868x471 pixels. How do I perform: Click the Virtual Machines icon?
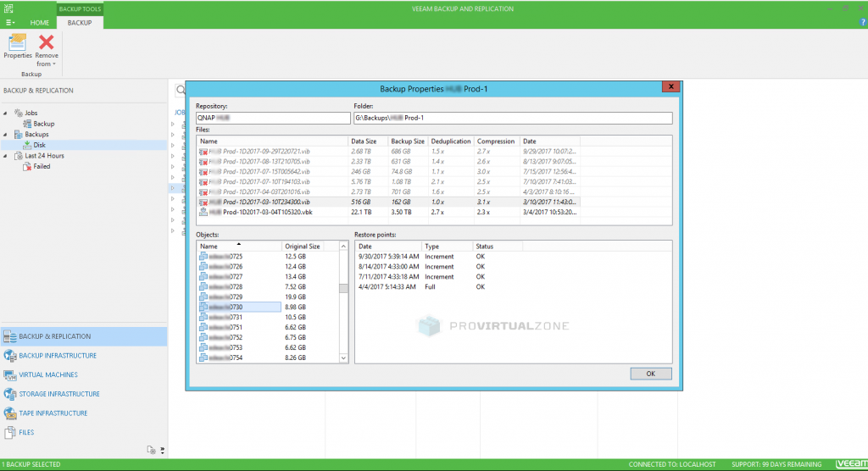point(10,375)
